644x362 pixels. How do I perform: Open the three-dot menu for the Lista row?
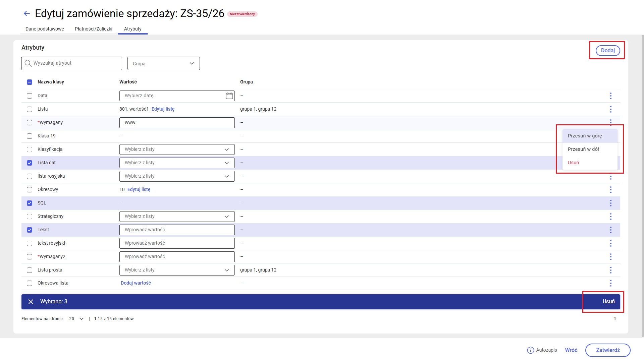pyautogui.click(x=610, y=109)
